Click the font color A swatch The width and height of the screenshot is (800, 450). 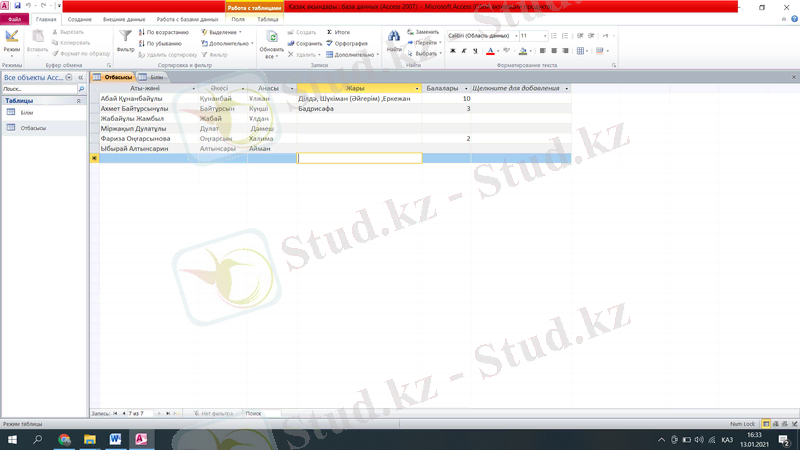pos(490,51)
